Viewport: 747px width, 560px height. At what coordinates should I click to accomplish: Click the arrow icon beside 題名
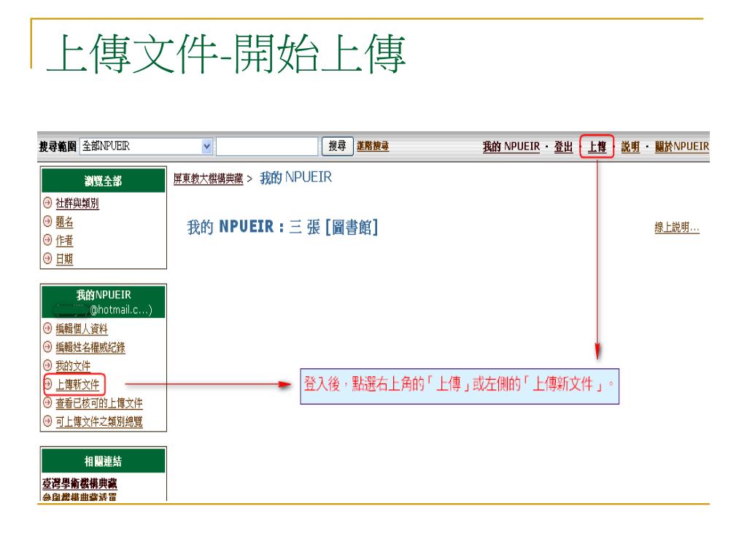(47, 222)
